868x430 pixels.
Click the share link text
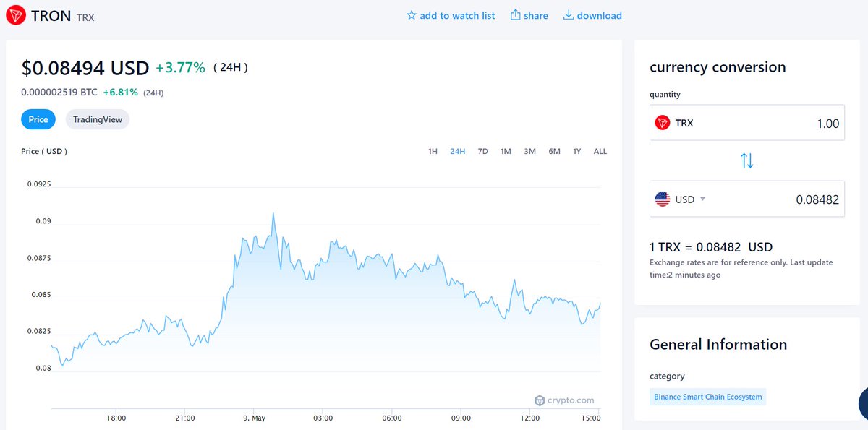[x=536, y=15]
